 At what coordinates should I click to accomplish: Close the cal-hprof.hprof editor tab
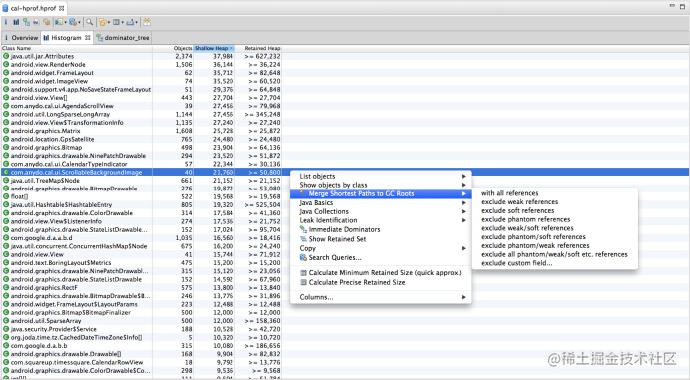62,8
